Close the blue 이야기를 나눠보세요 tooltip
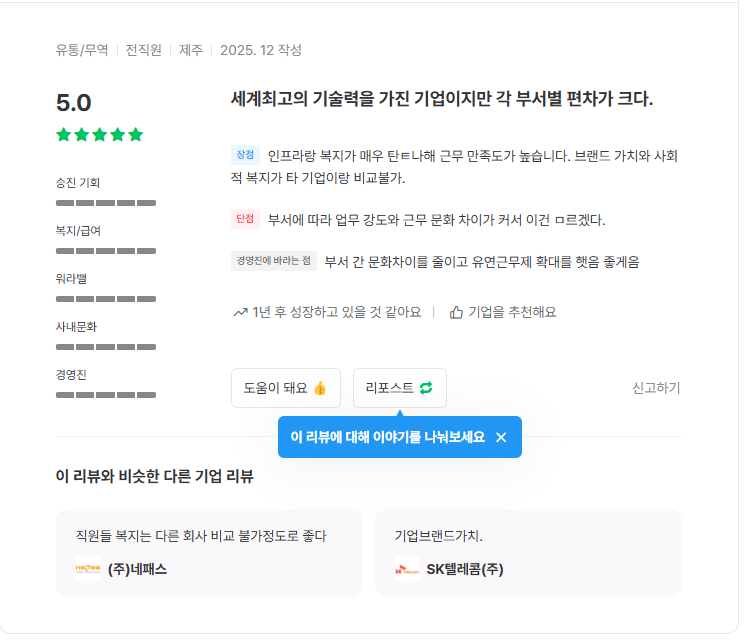Viewport: 744px width, 642px height. (501, 437)
